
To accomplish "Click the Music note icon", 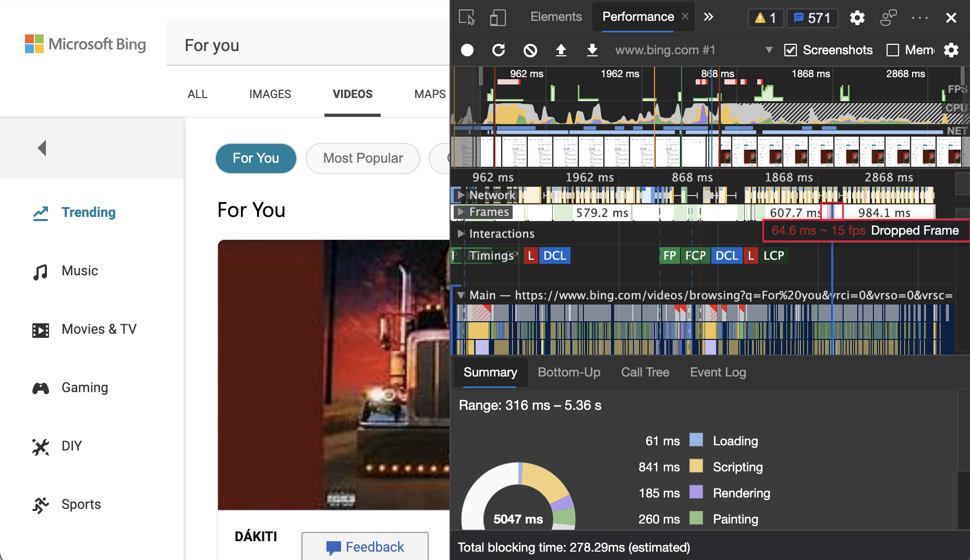I will pos(41,271).
